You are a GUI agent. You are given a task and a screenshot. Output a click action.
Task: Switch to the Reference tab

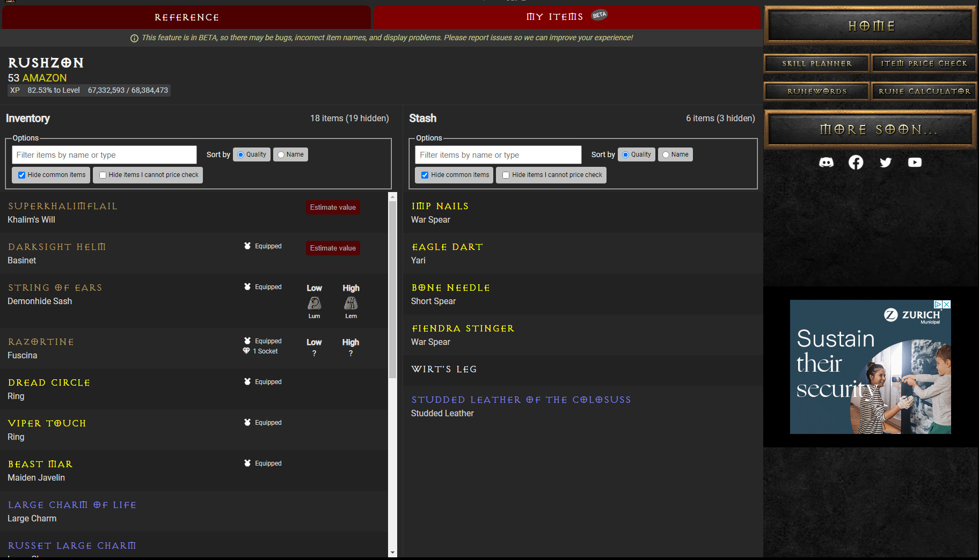[x=186, y=17]
